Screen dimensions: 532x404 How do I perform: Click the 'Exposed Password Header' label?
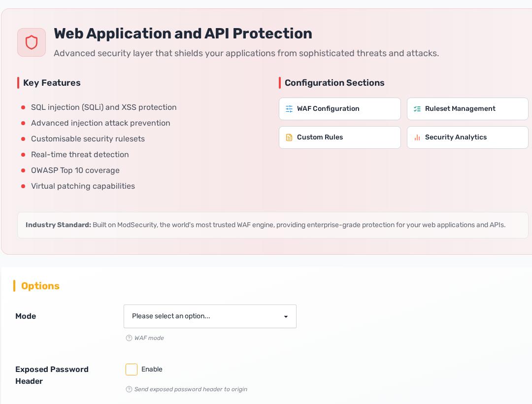click(x=52, y=375)
